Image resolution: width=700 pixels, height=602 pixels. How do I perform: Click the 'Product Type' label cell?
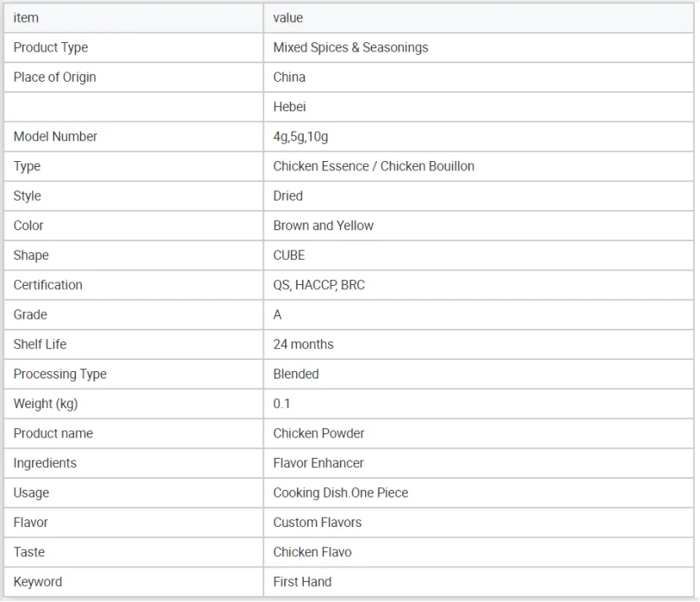(x=51, y=47)
